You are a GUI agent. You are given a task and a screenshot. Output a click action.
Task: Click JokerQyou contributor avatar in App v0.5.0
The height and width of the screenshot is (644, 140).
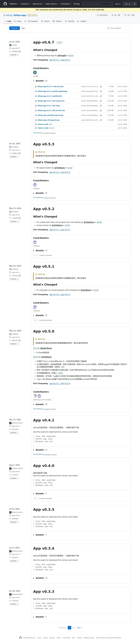[x=35, y=396]
